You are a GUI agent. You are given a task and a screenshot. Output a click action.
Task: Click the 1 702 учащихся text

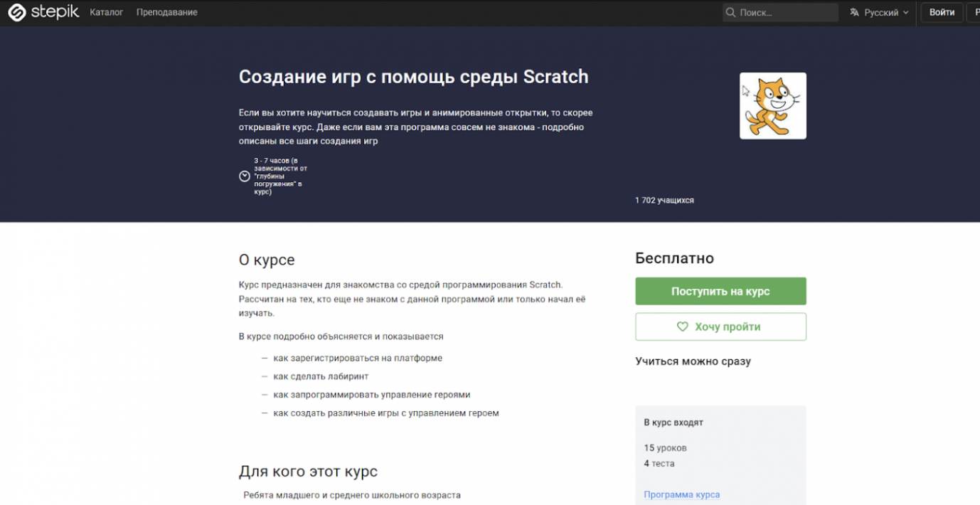(x=664, y=201)
